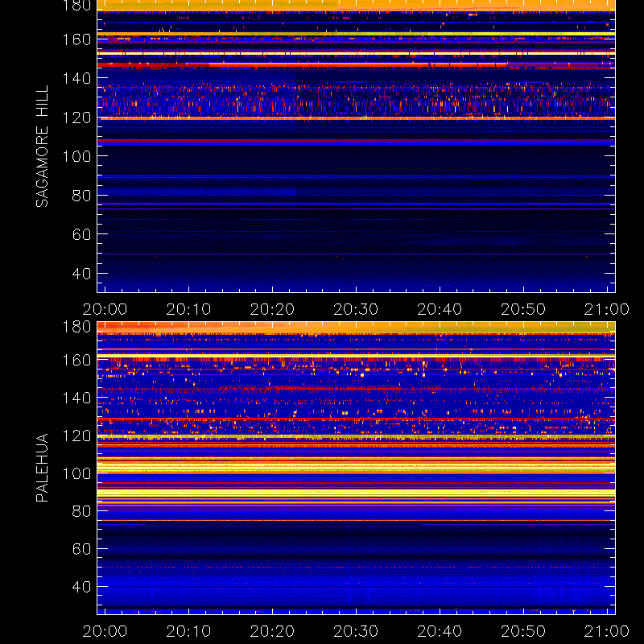
Task: Pick the 80 frequency label on Palehua plot
Action: point(81,511)
